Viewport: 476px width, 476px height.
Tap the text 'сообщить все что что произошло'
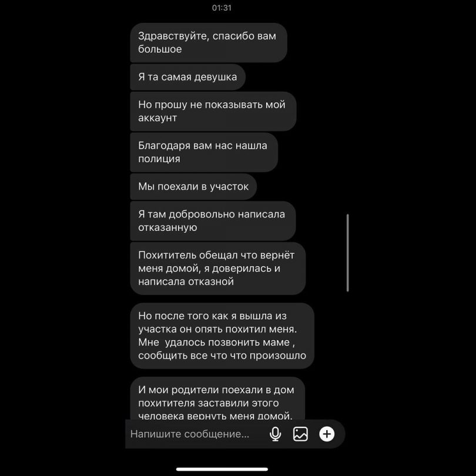click(x=222, y=356)
